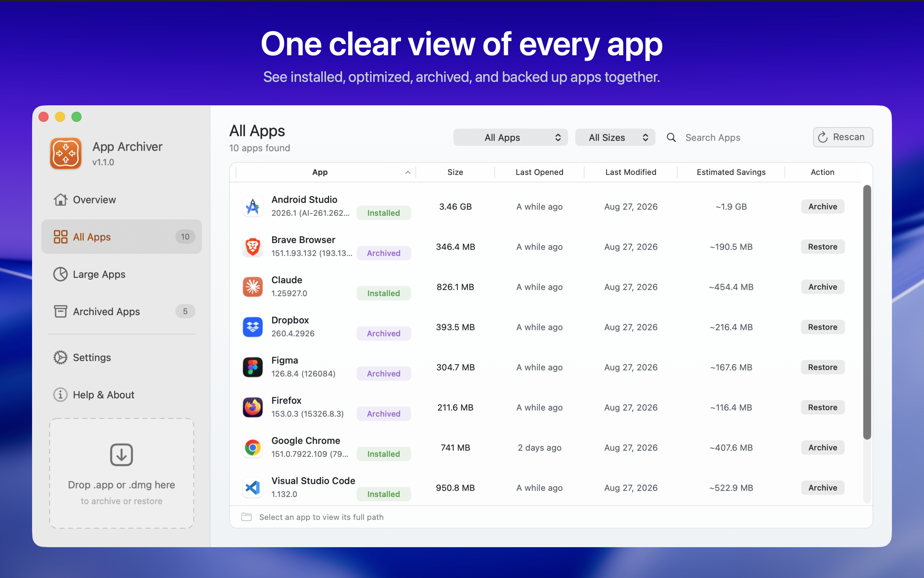The image size is (924, 578).
Task: Click the Claude app icon
Action: coord(252,287)
